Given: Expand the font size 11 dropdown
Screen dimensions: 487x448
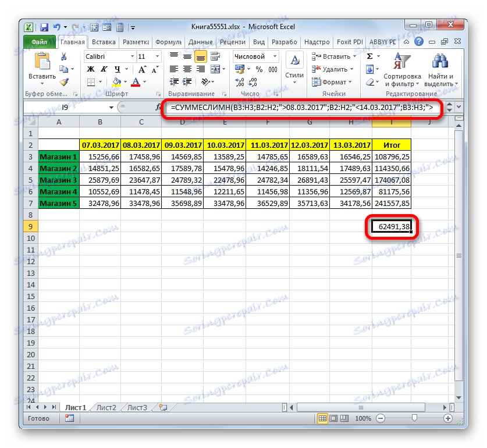Looking at the screenshot, I should [x=158, y=56].
